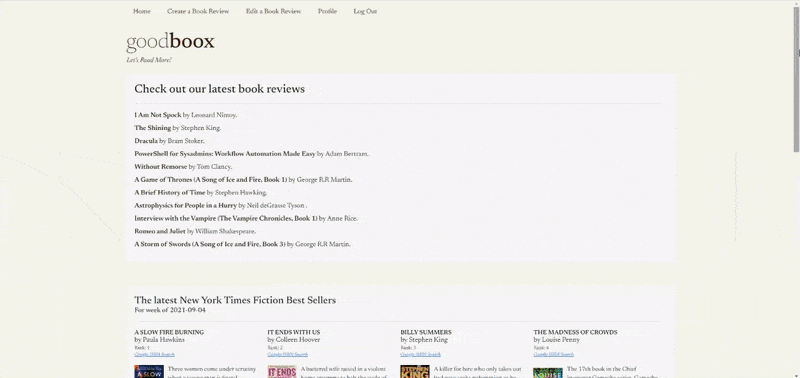Viewport: 800px width, 378px height.
Task: Click 'The latest New York Times Fiction Best Sellers' heading
Action: (235, 300)
